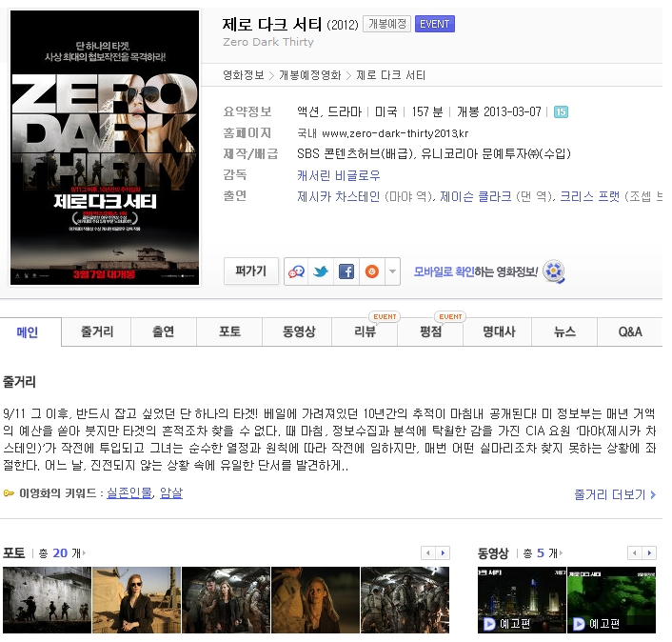Click the 15 age rating badge

561,111
